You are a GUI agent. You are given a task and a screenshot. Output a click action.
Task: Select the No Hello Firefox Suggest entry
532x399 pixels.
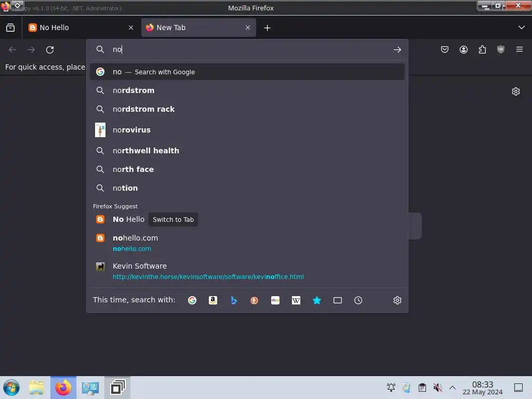click(x=247, y=220)
